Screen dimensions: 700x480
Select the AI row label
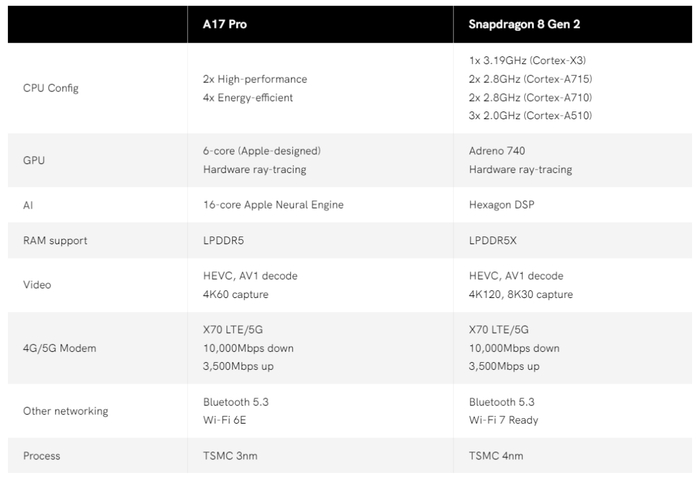click(x=28, y=205)
